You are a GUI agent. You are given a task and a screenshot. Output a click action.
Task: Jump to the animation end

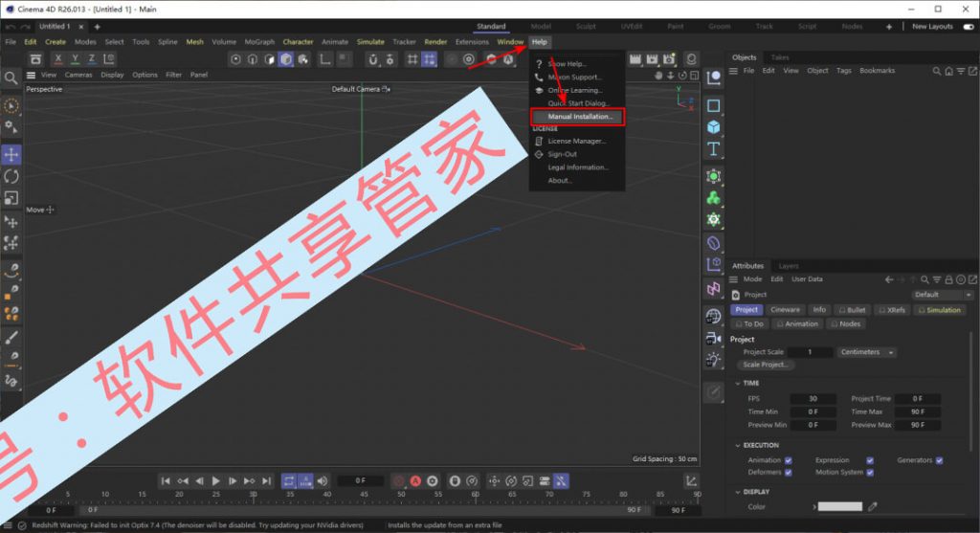[266, 480]
